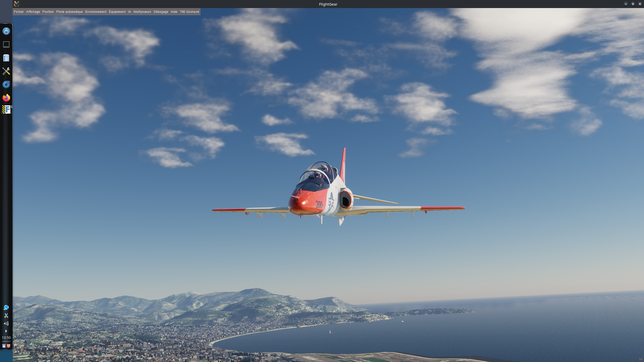Expand the Équipement menu
Viewport: 644px width, 362px height.
[117, 12]
